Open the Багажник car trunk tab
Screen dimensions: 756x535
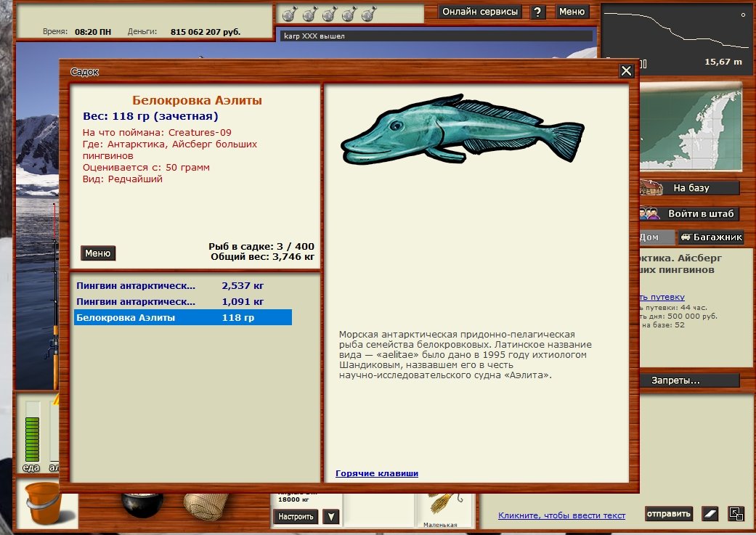[710, 237]
